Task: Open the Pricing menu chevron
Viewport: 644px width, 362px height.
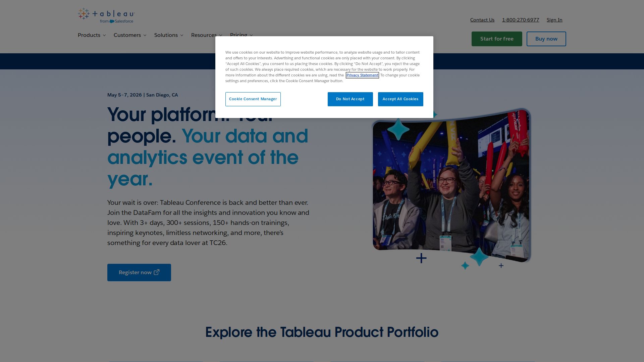Action: point(251,35)
